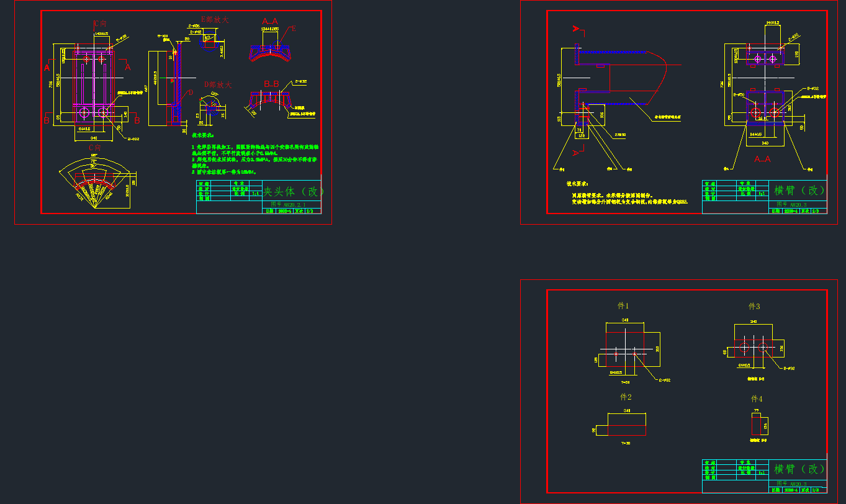This screenshot has height=504, width=846.
Task: Click the 件2 part label
Action: click(x=626, y=397)
